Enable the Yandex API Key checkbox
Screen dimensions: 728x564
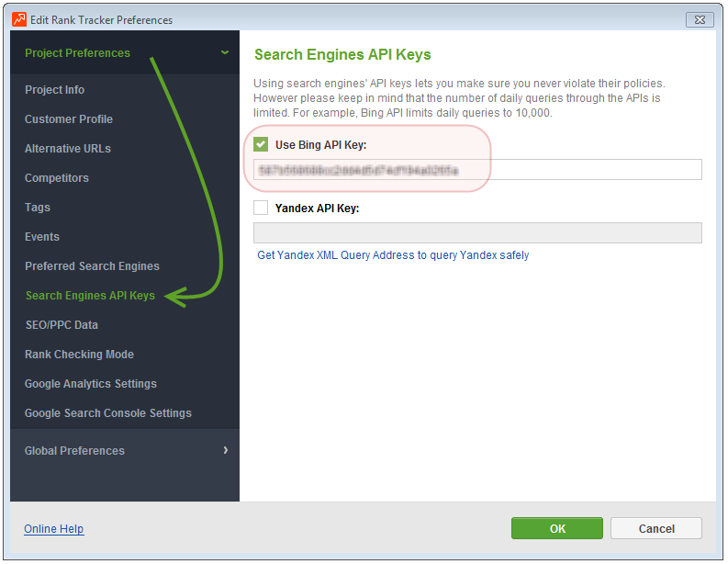[261, 208]
